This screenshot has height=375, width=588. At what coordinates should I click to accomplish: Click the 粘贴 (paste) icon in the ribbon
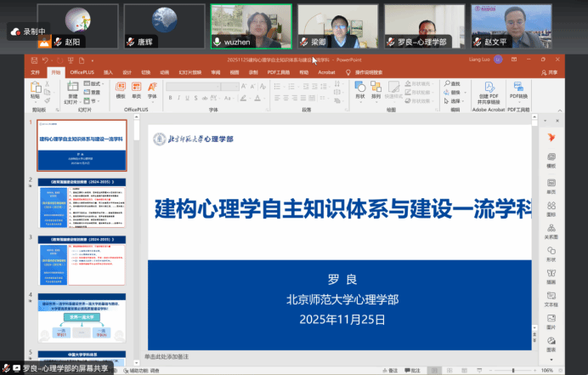click(x=35, y=90)
